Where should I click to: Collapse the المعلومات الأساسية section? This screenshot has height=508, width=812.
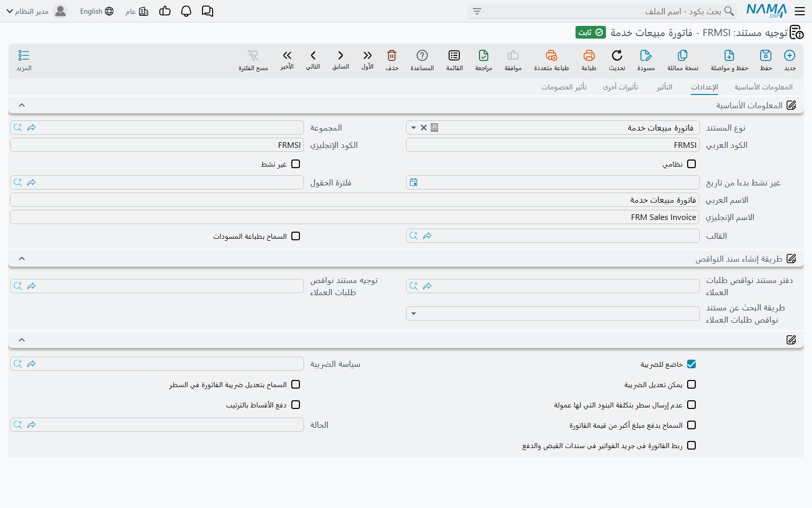click(22, 105)
